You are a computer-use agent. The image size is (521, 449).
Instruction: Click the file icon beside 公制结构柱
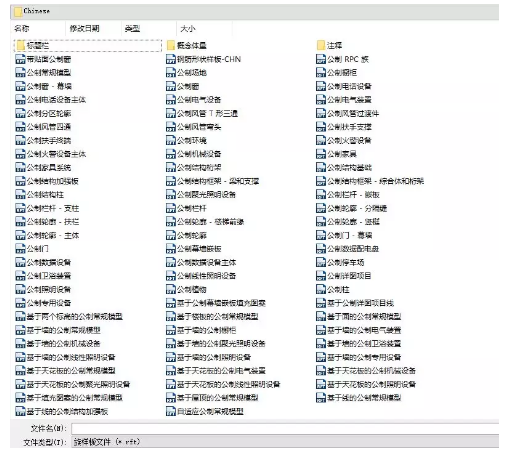pos(20,194)
